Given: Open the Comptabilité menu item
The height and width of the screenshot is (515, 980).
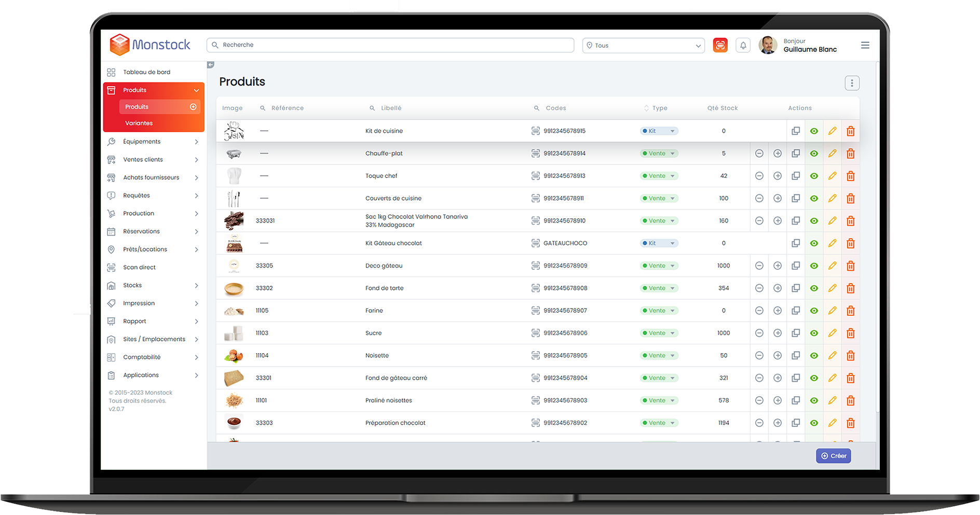Looking at the screenshot, I should click(153, 357).
